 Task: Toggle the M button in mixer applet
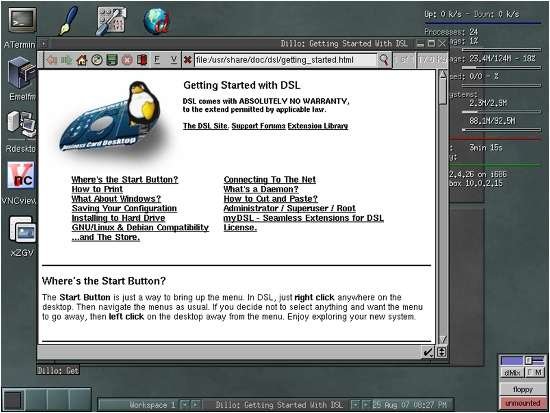point(539,372)
